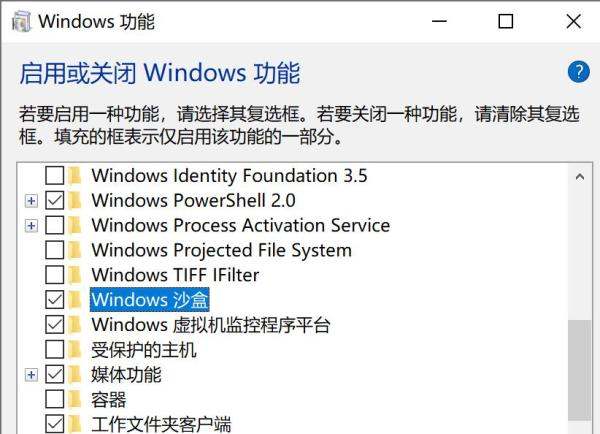Enable Windows Projected File System checkbox
This screenshot has width=600, height=434.
[55, 250]
